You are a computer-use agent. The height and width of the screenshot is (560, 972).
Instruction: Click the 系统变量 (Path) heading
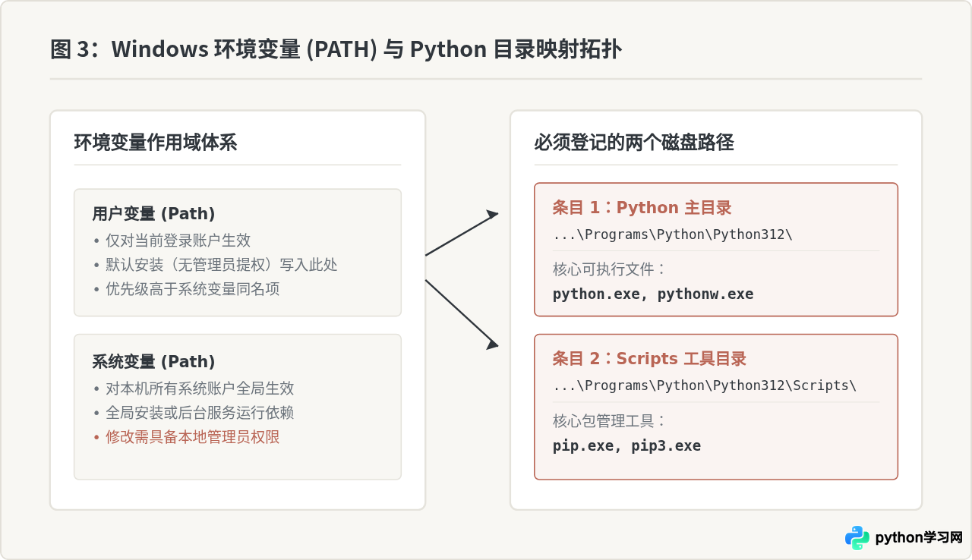(x=153, y=362)
